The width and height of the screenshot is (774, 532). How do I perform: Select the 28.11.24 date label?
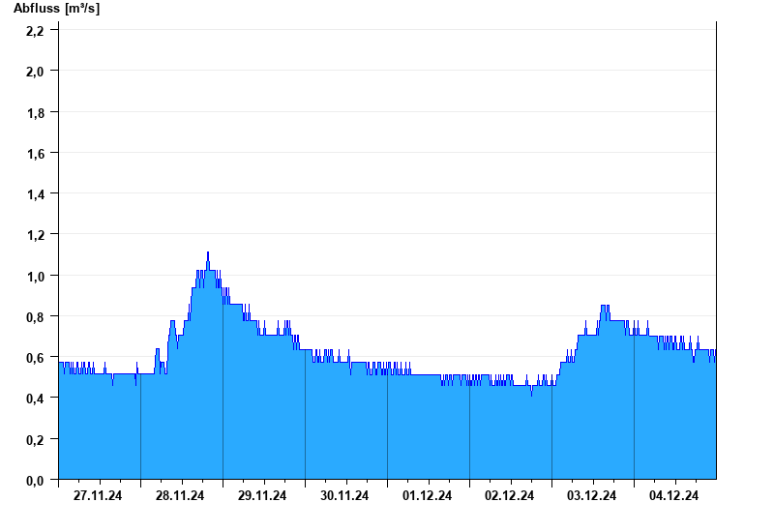pos(180,496)
